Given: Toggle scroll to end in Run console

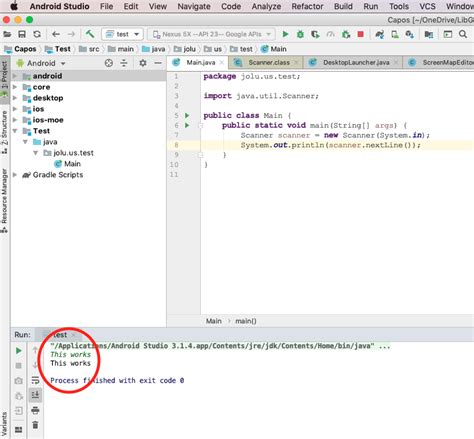Looking at the screenshot, I should tap(35, 395).
